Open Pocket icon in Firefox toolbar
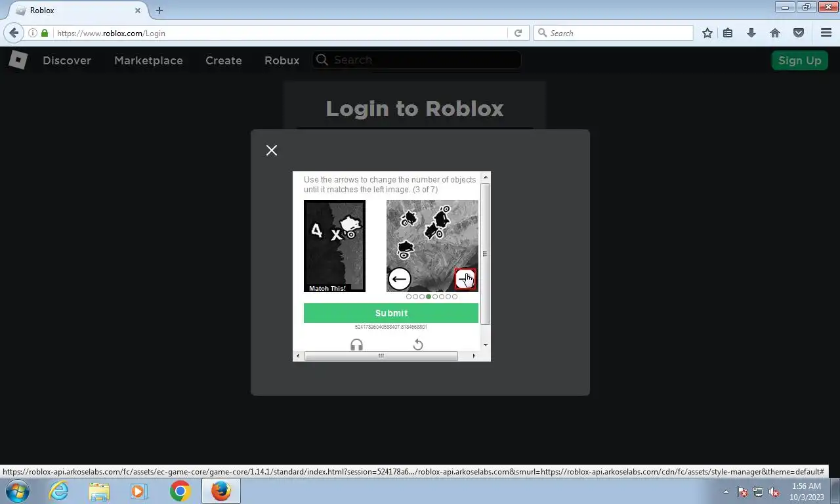 pyautogui.click(x=799, y=33)
